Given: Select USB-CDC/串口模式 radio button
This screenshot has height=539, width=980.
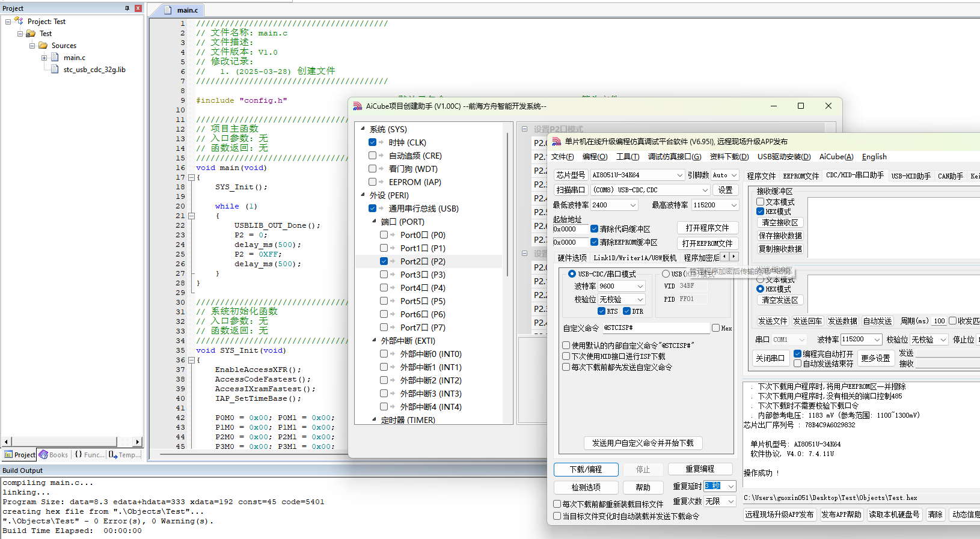Looking at the screenshot, I should [x=572, y=274].
